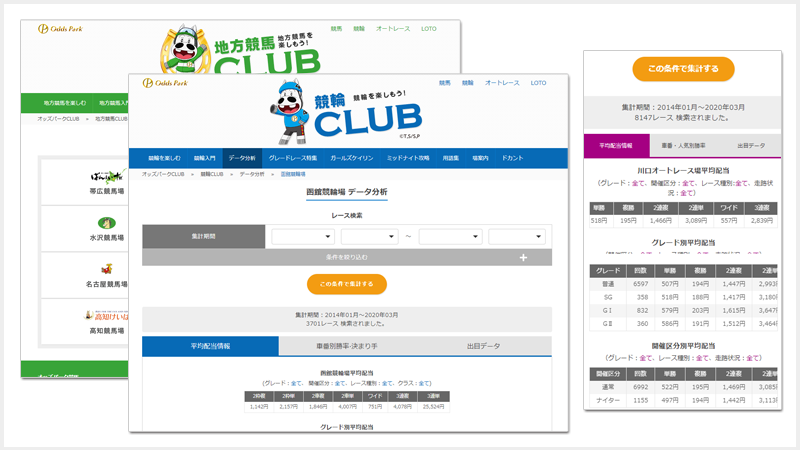
Task: Click the Odds Park logo on horse racing page
Action: 58,28
